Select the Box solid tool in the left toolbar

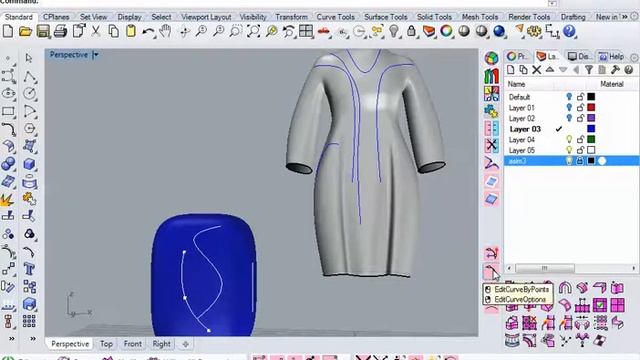coord(29,164)
